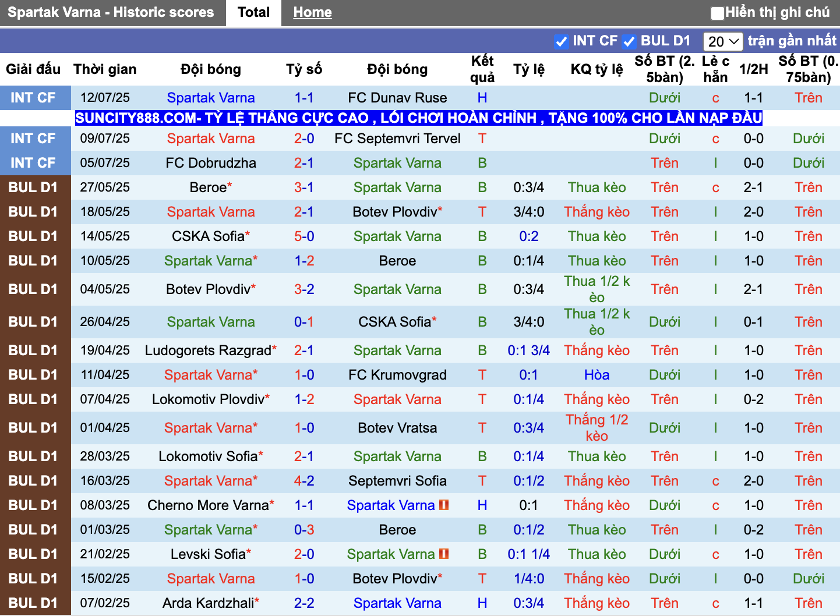Click the 1-2 score on 07/04/25
Screen dimensions: 840x616
pos(304,399)
